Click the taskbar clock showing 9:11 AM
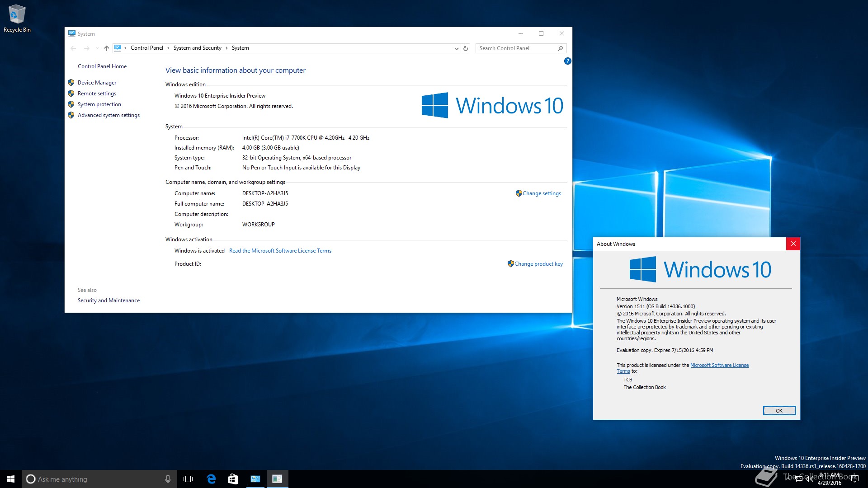The image size is (868, 488). coord(830,479)
